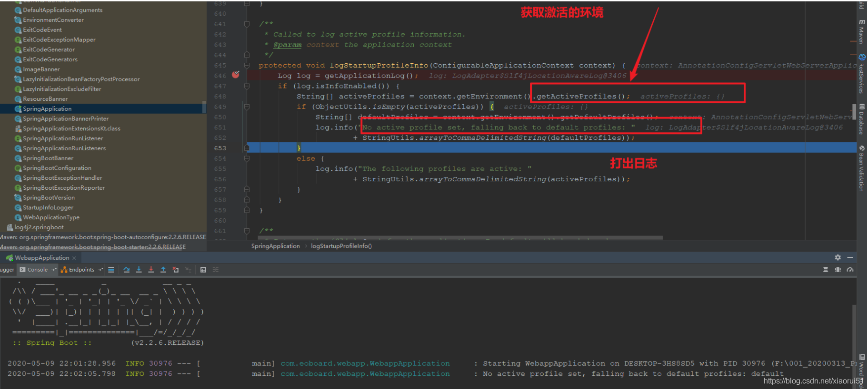868x390 pixels.
Task: Open the RestServices tool window
Action: click(862, 74)
